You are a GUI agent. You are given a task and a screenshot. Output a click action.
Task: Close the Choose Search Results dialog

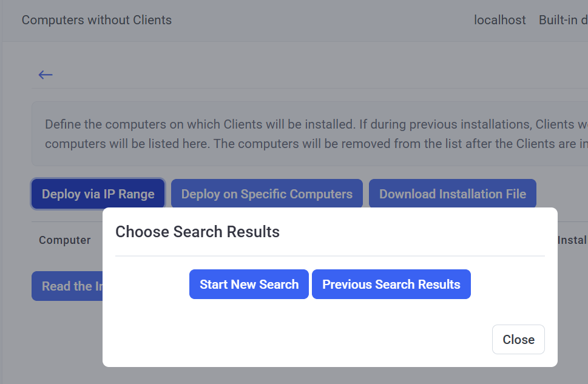518,340
